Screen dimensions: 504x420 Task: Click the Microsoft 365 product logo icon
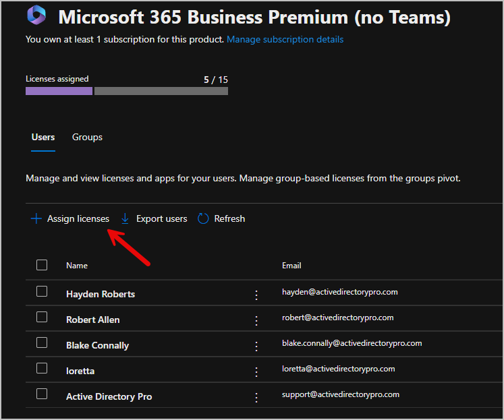(x=37, y=16)
